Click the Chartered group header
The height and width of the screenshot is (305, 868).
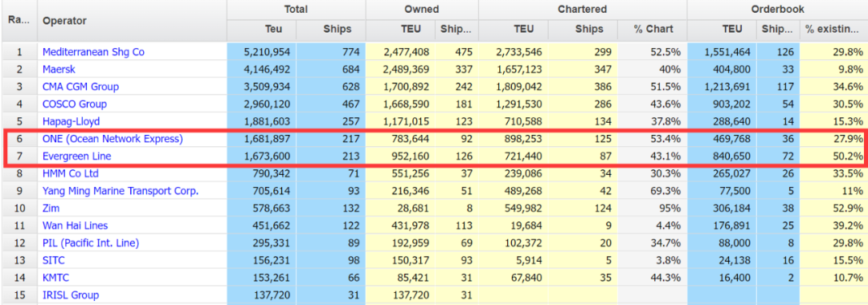[x=583, y=10]
